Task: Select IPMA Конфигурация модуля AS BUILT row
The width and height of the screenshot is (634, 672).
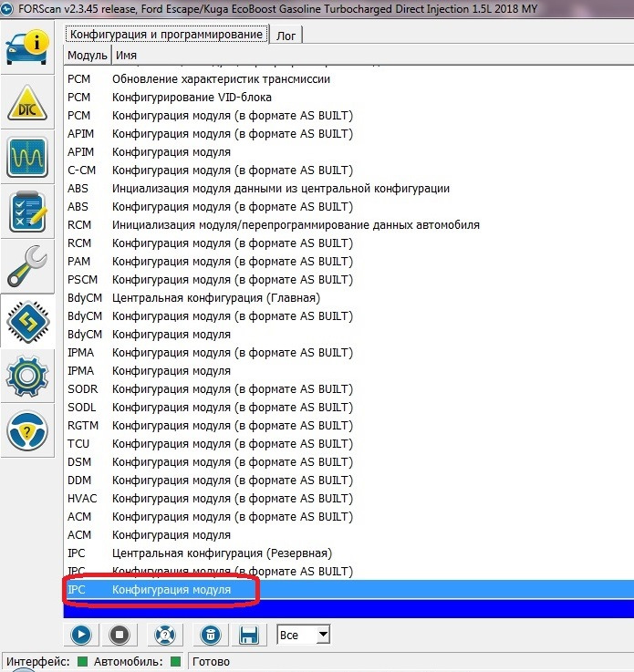Action: tap(348, 352)
